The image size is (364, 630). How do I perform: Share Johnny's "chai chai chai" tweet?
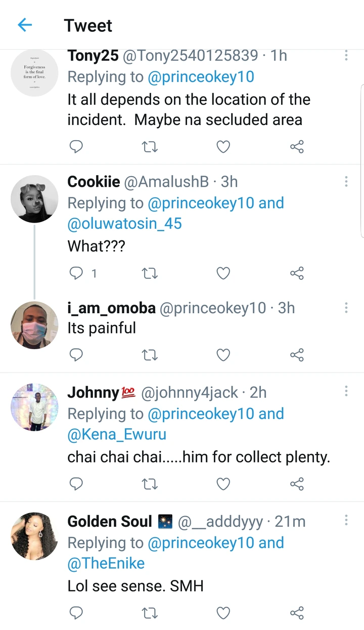pyautogui.click(x=297, y=484)
